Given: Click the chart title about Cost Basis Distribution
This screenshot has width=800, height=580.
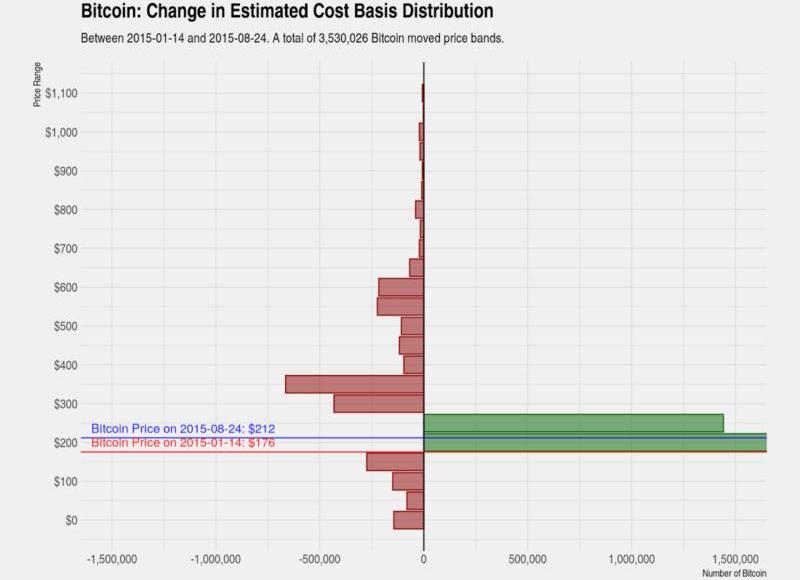Looking at the screenshot, I should pyautogui.click(x=287, y=11).
